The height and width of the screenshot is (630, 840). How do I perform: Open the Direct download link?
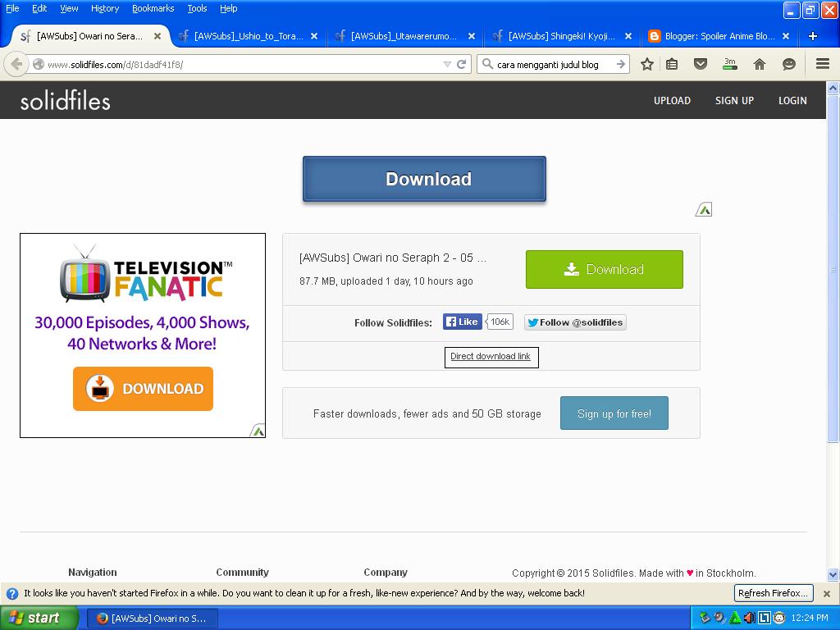tap(491, 357)
